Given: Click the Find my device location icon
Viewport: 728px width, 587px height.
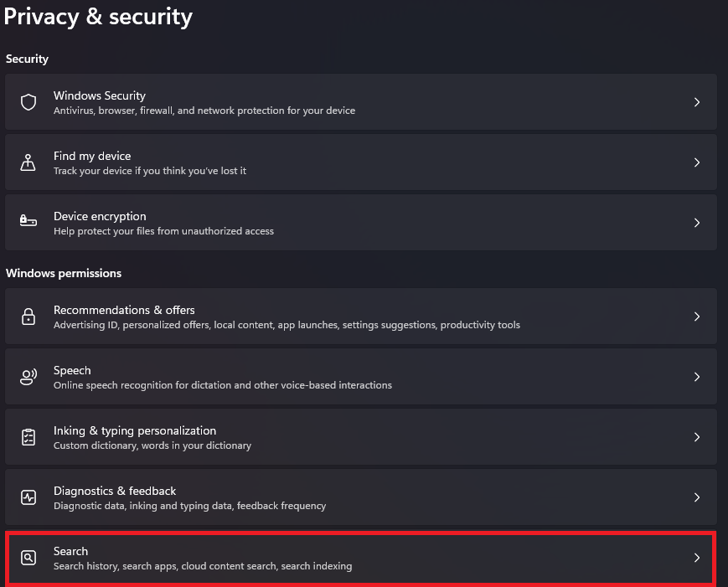Looking at the screenshot, I should pyautogui.click(x=28, y=162).
